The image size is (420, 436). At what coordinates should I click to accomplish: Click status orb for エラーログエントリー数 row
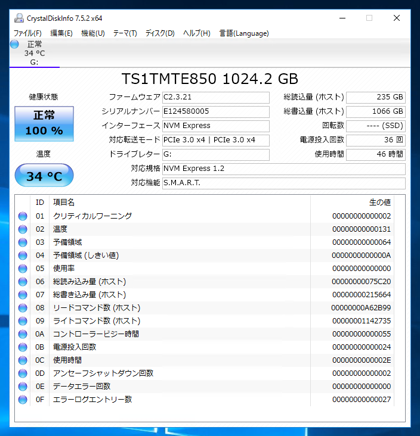pos(23,400)
